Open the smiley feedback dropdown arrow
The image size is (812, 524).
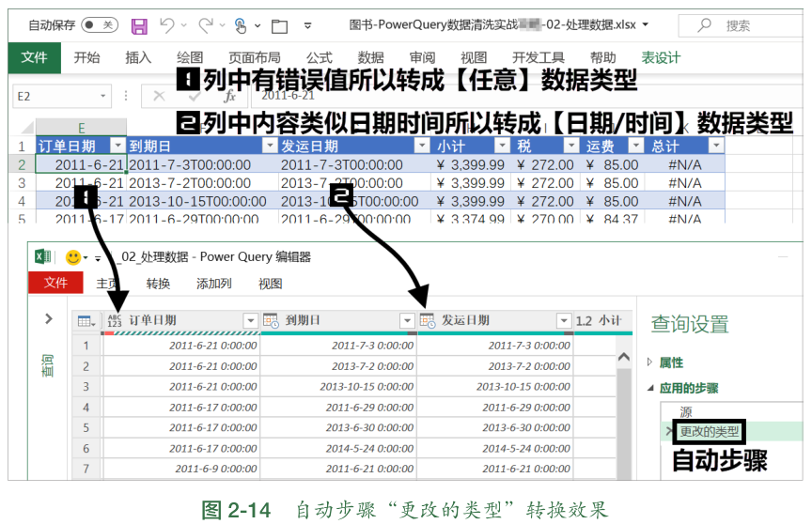[86, 257]
